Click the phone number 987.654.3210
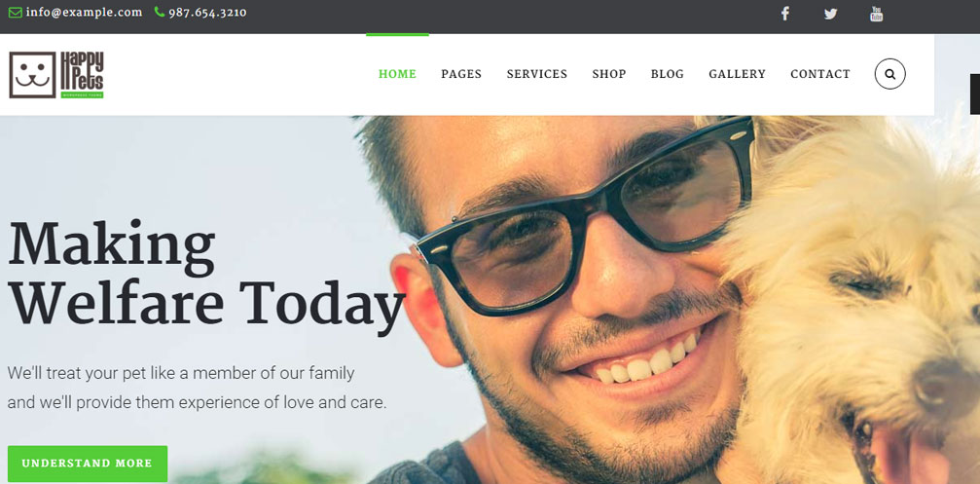 (x=207, y=13)
